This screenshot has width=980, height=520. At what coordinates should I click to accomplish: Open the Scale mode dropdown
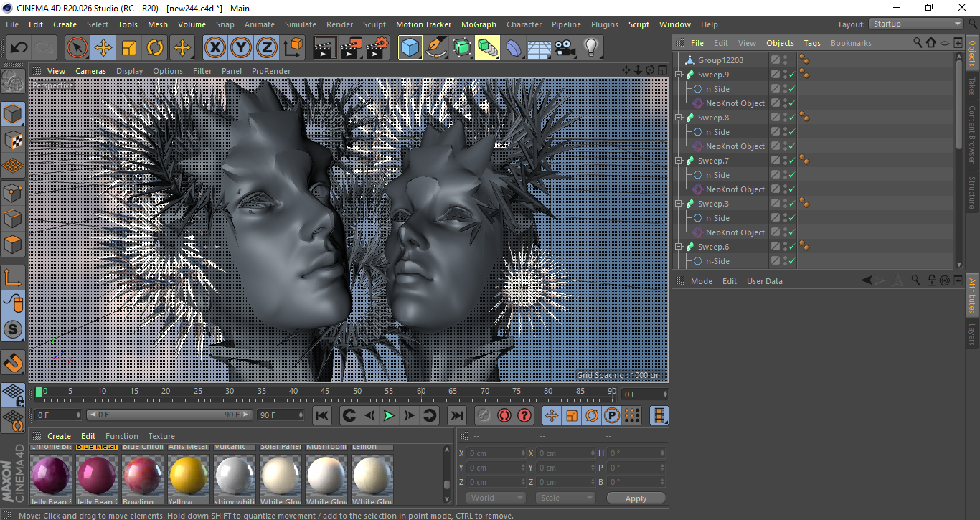pos(565,498)
